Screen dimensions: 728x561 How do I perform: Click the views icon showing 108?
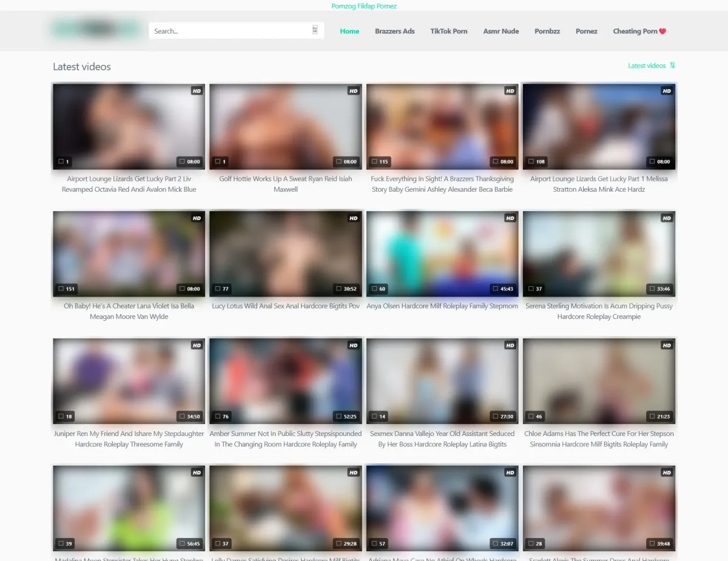pos(531,162)
